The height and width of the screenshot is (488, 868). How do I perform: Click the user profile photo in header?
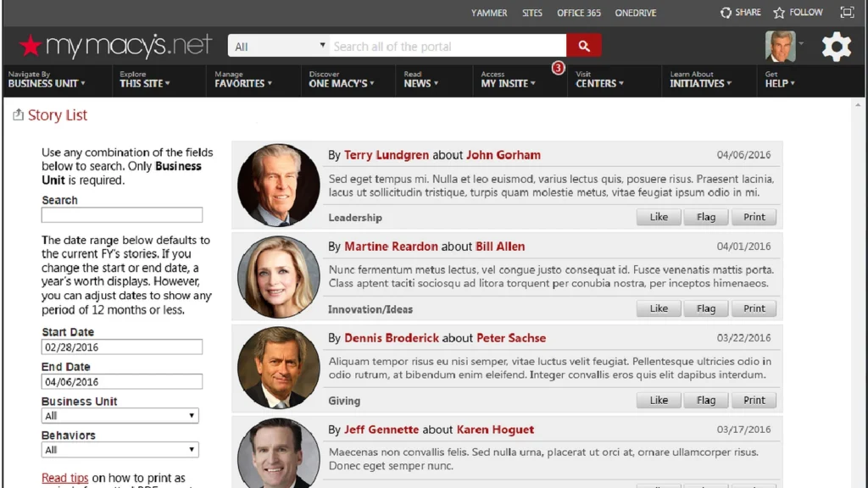[780, 47]
